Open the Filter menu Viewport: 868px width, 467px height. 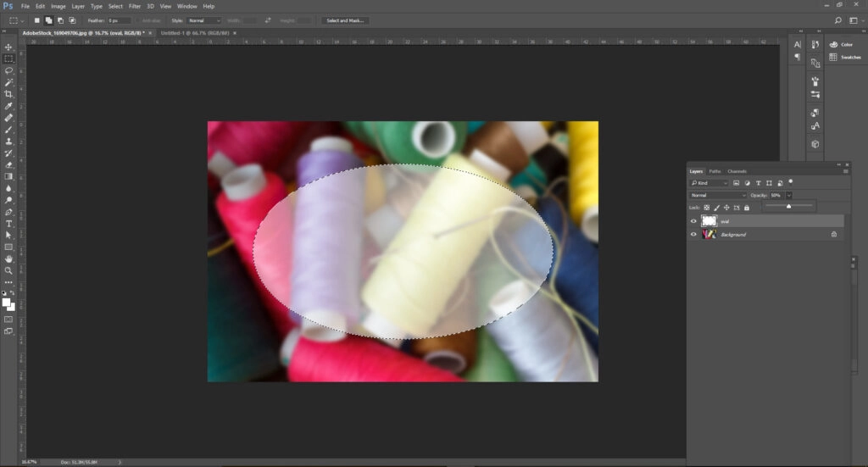tap(135, 6)
